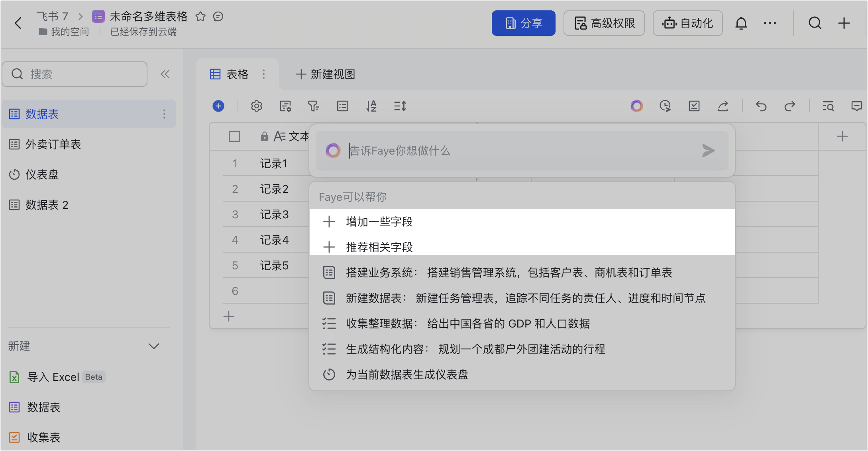The width and height of the screenshot is (868, 451).
Task: Open 外卖订单表 in the sidebar
Action: point(88,144)
